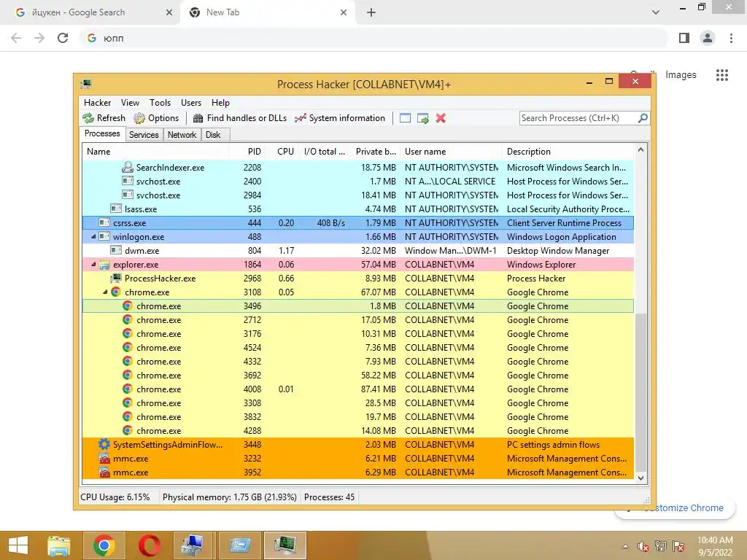Open a new Chrome tab
Screen dimensions: 747x560
[371, 12]
